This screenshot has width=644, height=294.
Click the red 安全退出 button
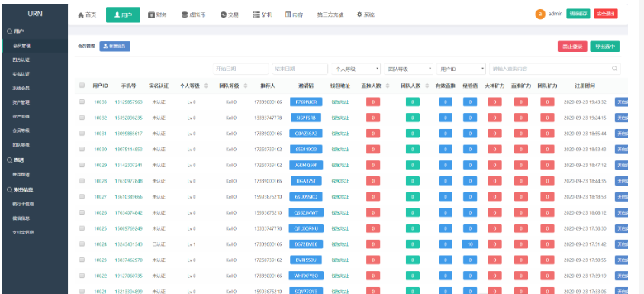point(606,14)
